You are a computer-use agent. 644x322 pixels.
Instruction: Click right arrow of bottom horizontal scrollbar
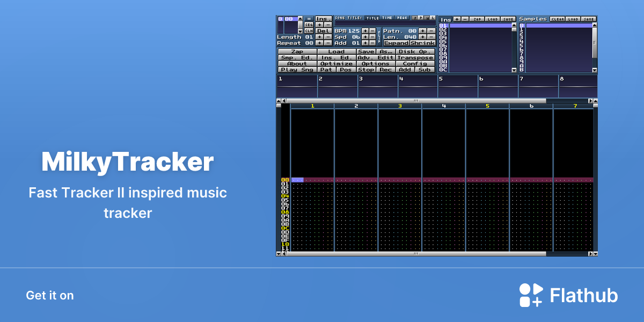tap(591, 254)
